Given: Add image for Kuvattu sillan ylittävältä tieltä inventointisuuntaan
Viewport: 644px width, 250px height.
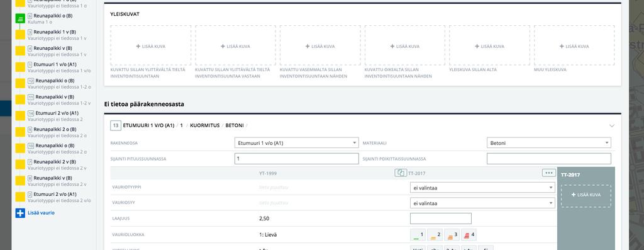Looking at the screenshot, I should [x=151, y=45].
